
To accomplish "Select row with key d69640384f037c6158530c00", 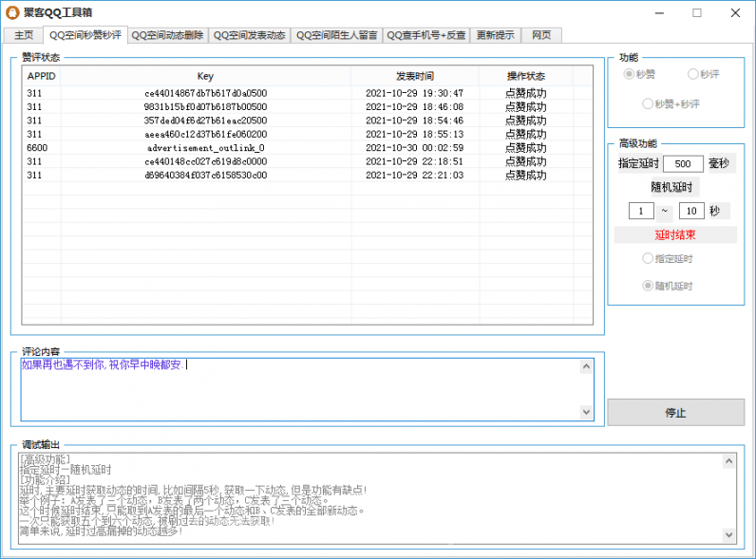I will 308,175.
